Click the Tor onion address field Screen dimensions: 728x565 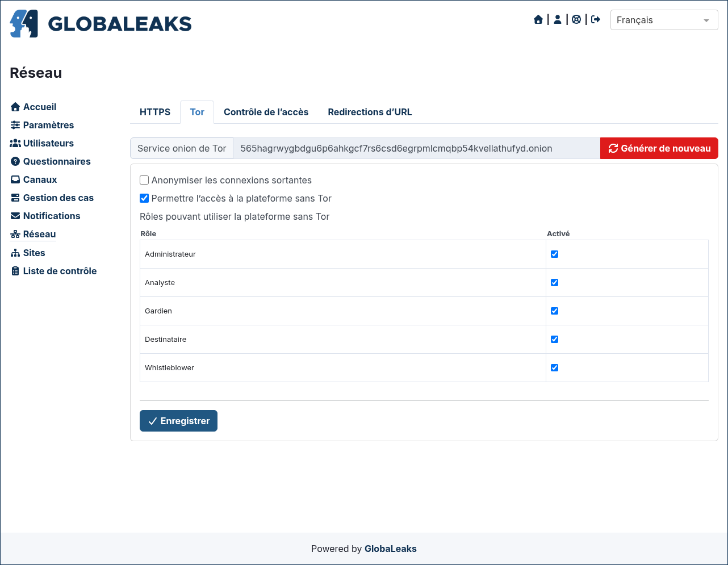point(417,148)
